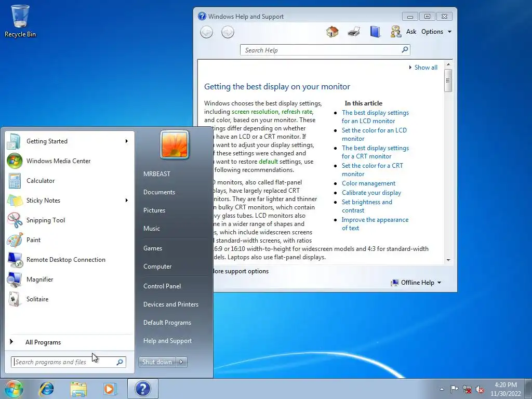
Task: Click the taskbar clock and date
Action: (x=506, y=389)
